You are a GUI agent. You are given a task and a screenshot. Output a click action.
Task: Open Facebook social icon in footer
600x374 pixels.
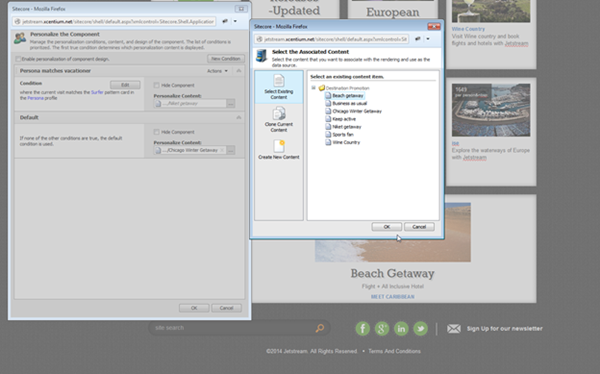pos(362,328)
